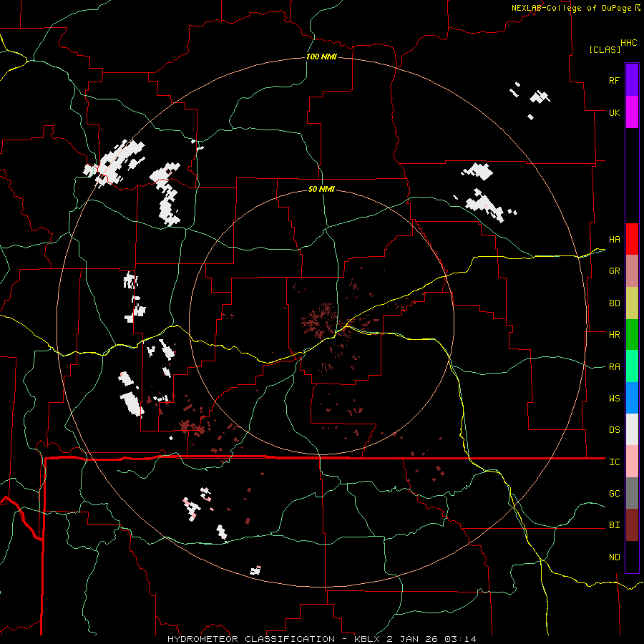The image size is (644, 644).
Task: Click the brown BI legend swatch
Action: pyautogui.click(x=632, y=525)
